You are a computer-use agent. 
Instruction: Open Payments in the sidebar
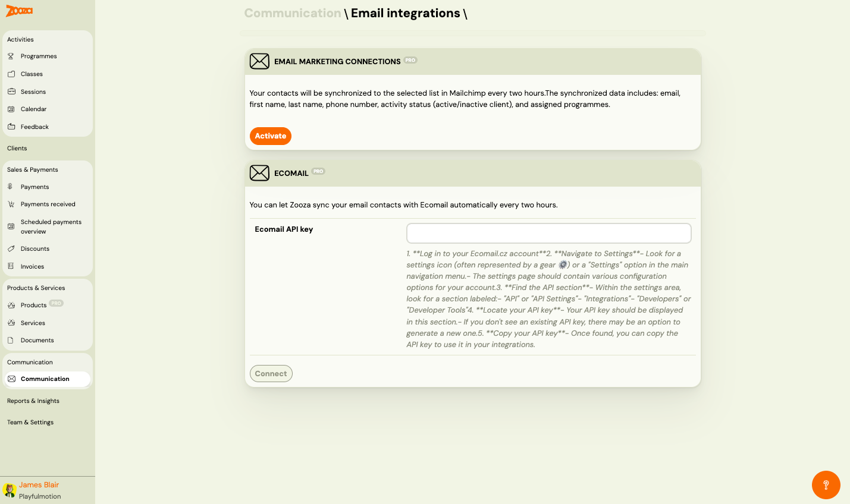click(x=48, y=187)
